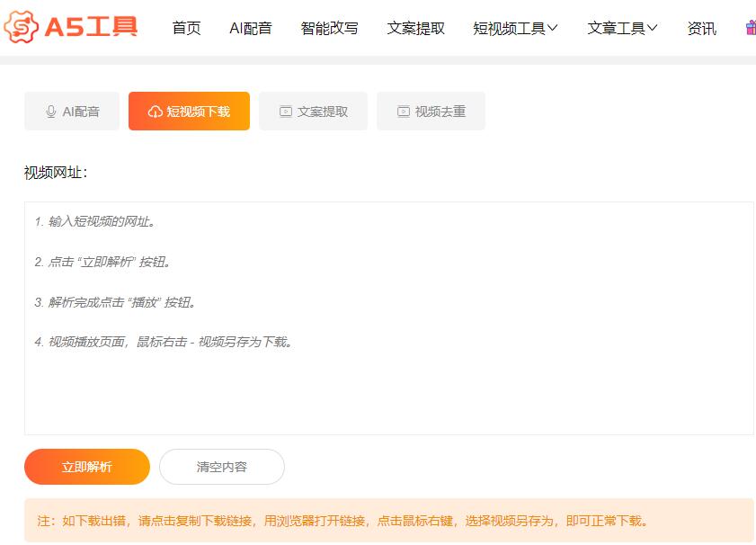Click the A5工具 logo icon
The image size is (756, 545).
(x=22, y=27)
